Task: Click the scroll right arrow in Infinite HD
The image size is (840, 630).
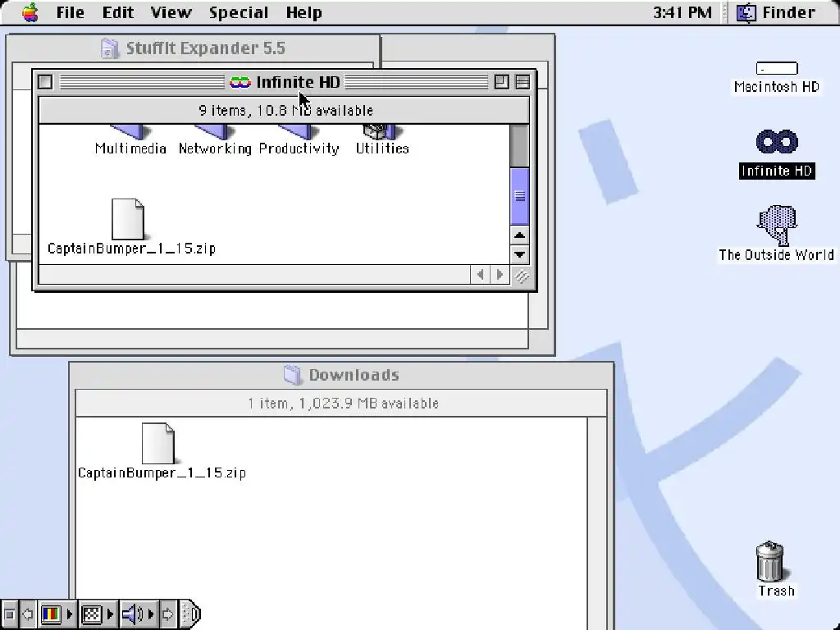Action: pyautogui.click(x=500, y=275)
